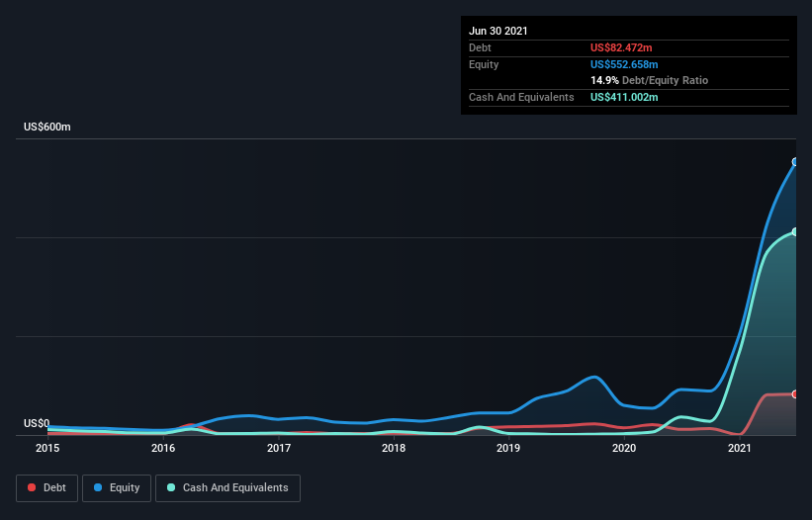Click the Jun 30 2021 tooltip date
The width and height of the screenshot is (812, 520).
point(498,31)
